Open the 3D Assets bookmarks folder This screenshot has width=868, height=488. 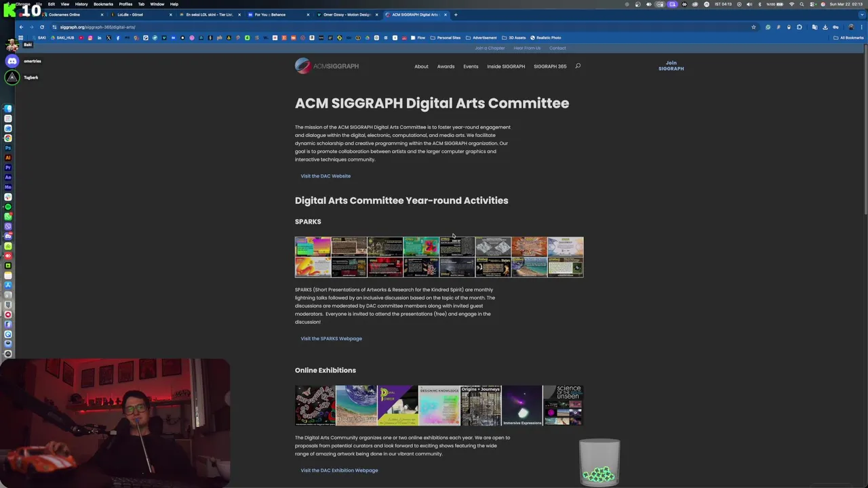[514, 37]
